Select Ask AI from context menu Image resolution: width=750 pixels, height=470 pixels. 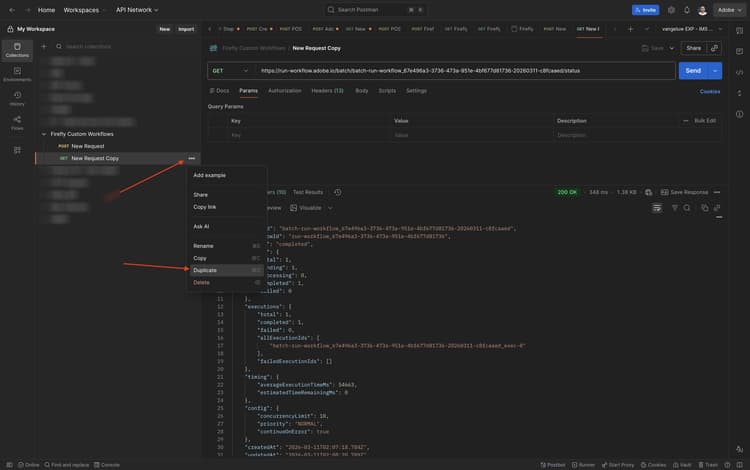click(x=227, y=227)
